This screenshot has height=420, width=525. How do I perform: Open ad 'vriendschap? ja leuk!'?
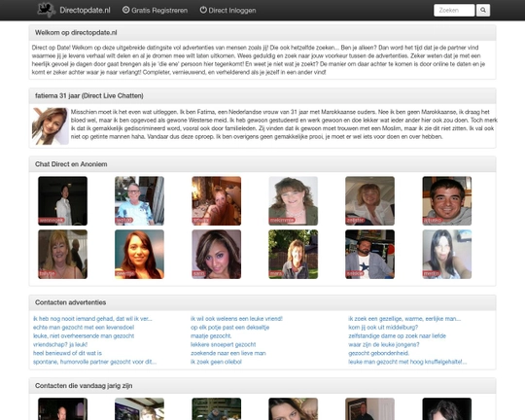(x=60, y=344)
